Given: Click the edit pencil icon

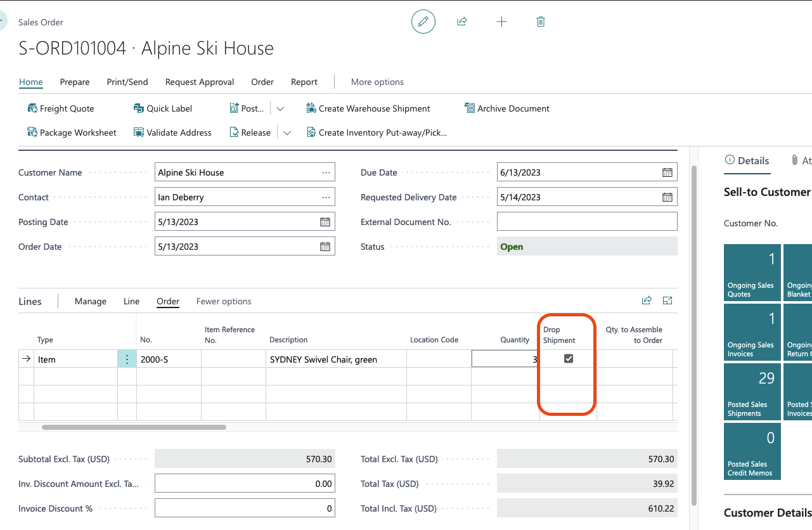Looking at the screenshot, I should 423,22.
